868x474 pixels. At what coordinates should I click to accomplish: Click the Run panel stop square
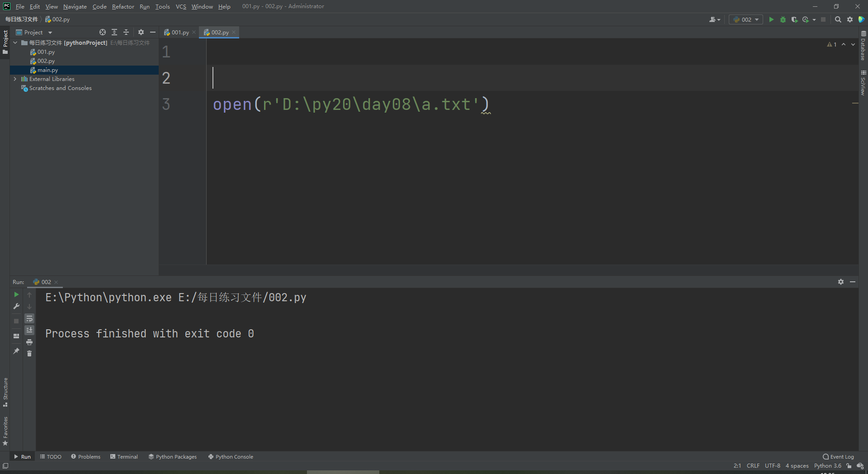[x=16, y=321]
